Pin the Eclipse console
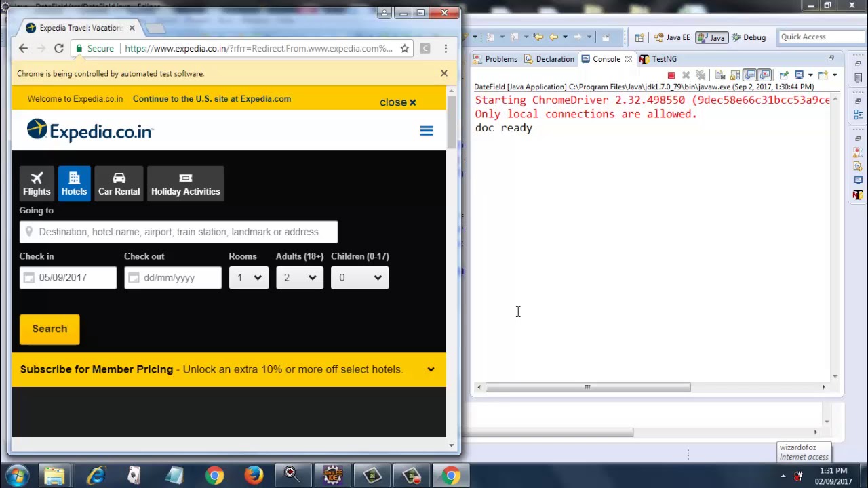 [784, 75]
